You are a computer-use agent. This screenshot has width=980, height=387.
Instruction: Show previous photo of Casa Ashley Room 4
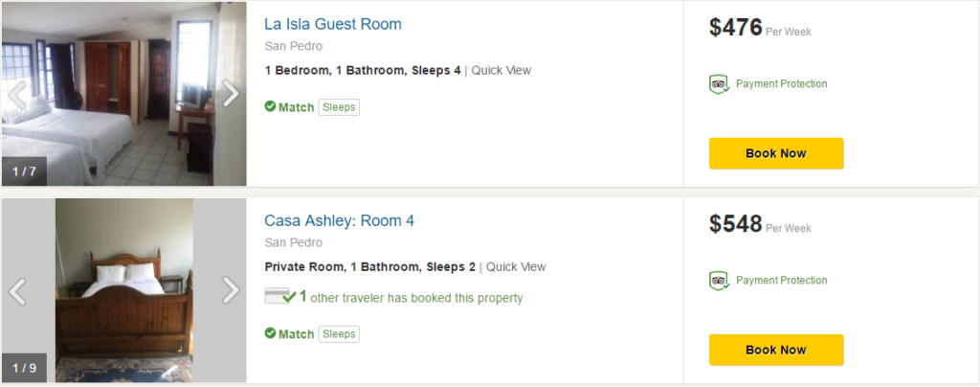coord(16,290)
